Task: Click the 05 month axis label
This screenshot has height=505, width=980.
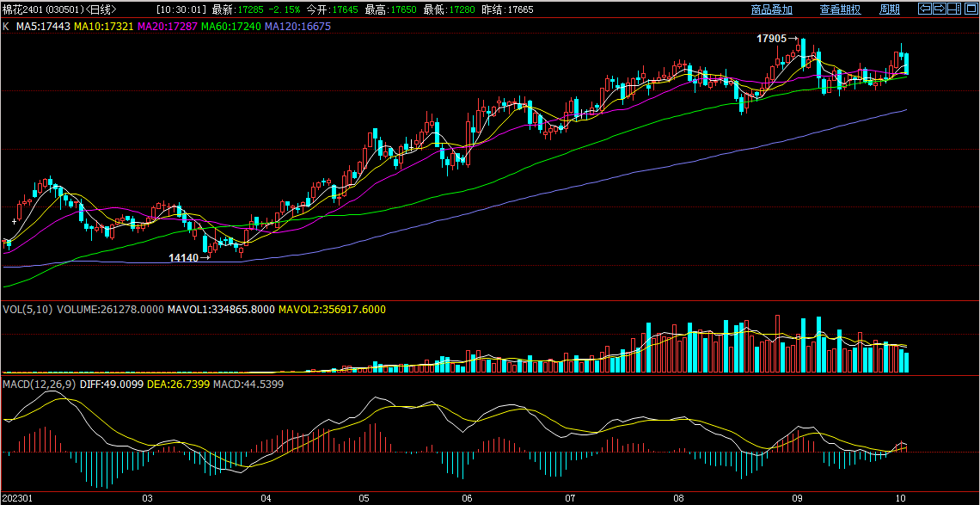Action: 364,499
